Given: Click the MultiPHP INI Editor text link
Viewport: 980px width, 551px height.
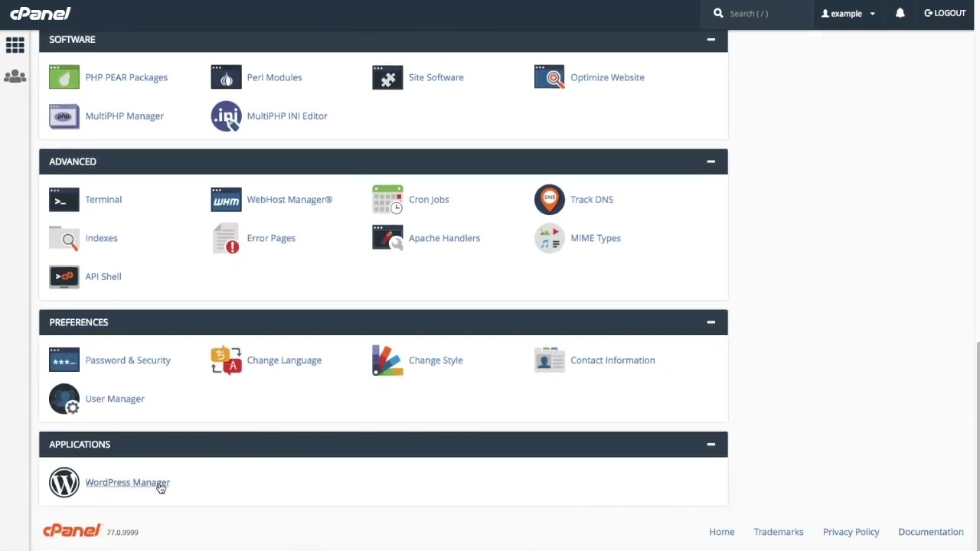Looking at the screenshot, I should [286, 116].
